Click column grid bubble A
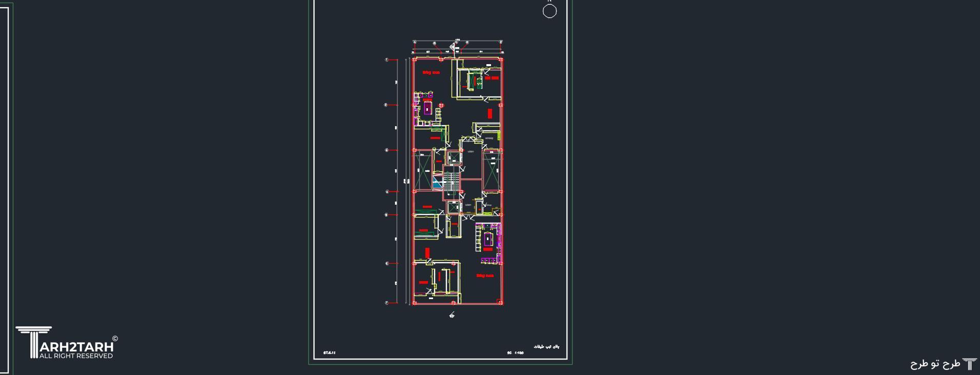The width and height of the screenshot is (980, 375). coord(415,42)
